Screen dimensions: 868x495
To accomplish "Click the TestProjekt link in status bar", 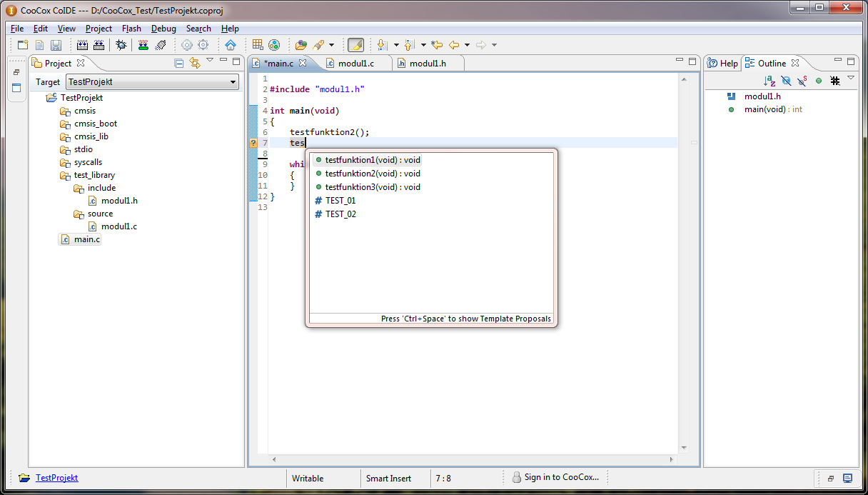I will (56, 478).
